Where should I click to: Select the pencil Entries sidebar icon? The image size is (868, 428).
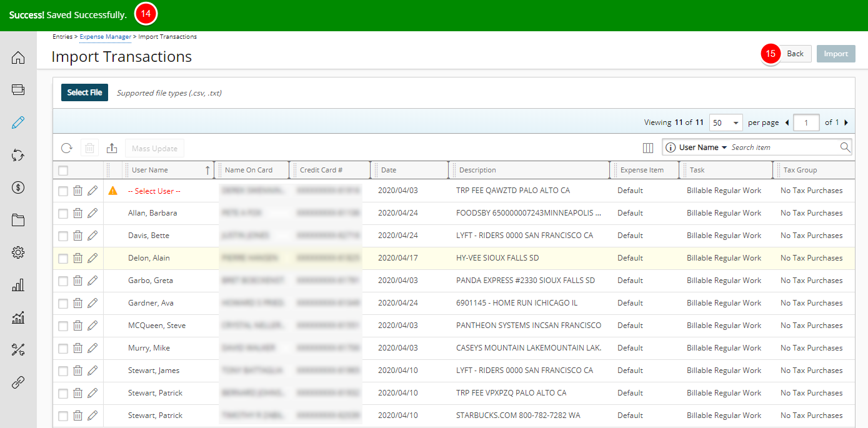pyautogui.click(x=18, y=122)
